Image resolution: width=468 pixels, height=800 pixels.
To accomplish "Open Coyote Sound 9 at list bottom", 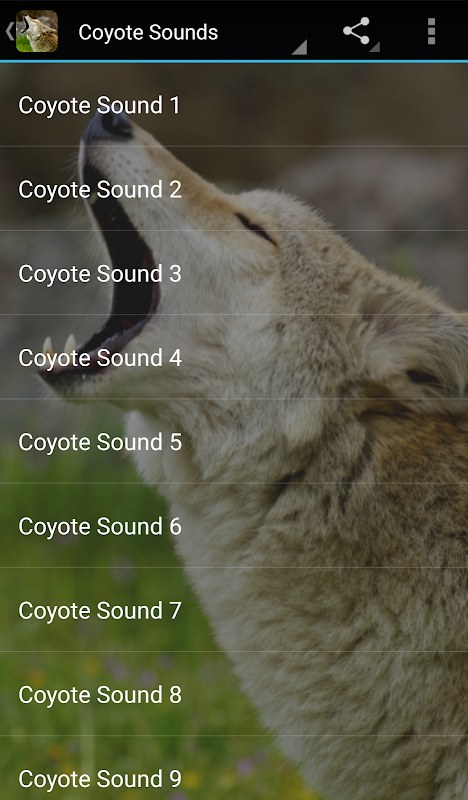I will [234, 768].
